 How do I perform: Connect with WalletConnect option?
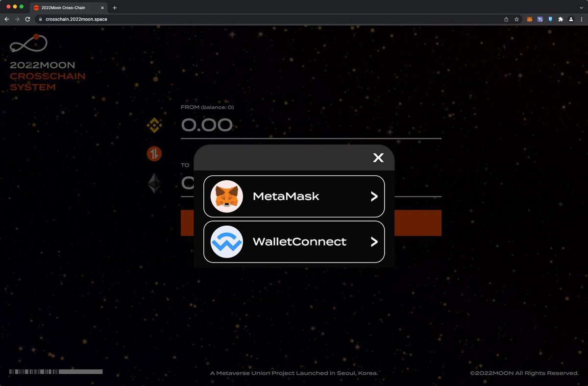click(294, 242)
